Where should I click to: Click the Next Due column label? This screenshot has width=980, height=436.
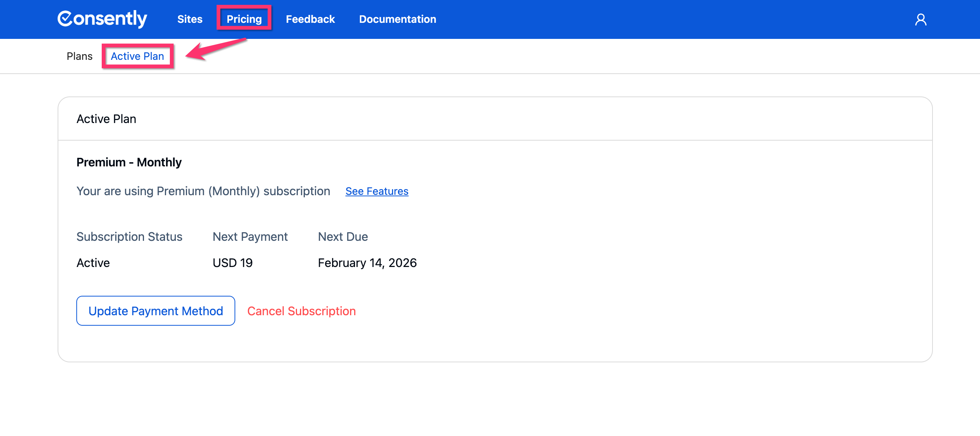343,236
